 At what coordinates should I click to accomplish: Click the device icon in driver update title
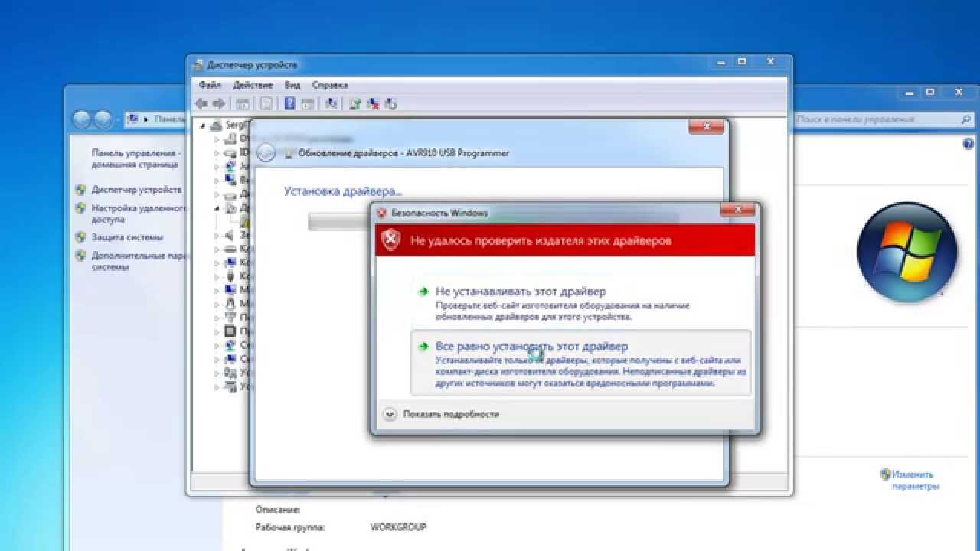289,153
